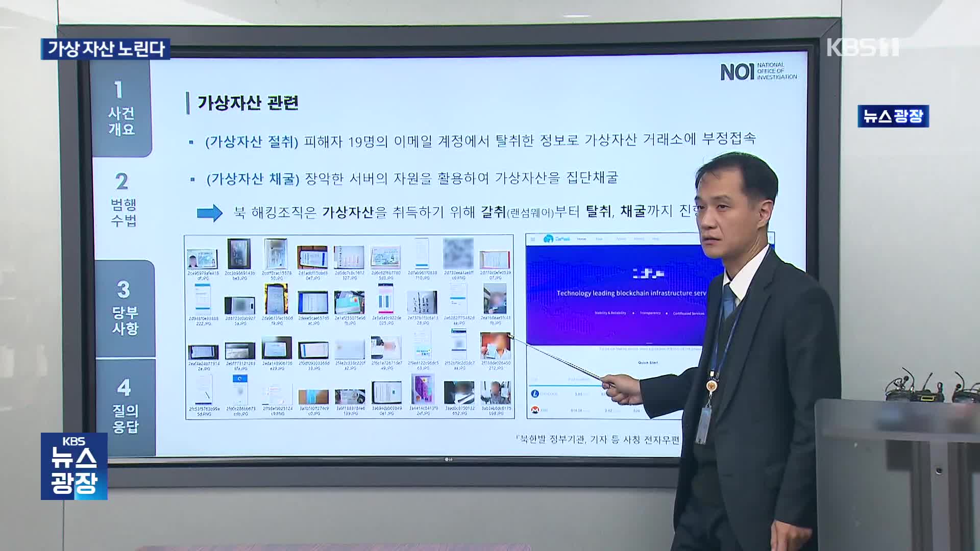
Task: Open pink-bottom phone thumbnail 2e3a9a5c922de .JPG
Action: point(385,299)
